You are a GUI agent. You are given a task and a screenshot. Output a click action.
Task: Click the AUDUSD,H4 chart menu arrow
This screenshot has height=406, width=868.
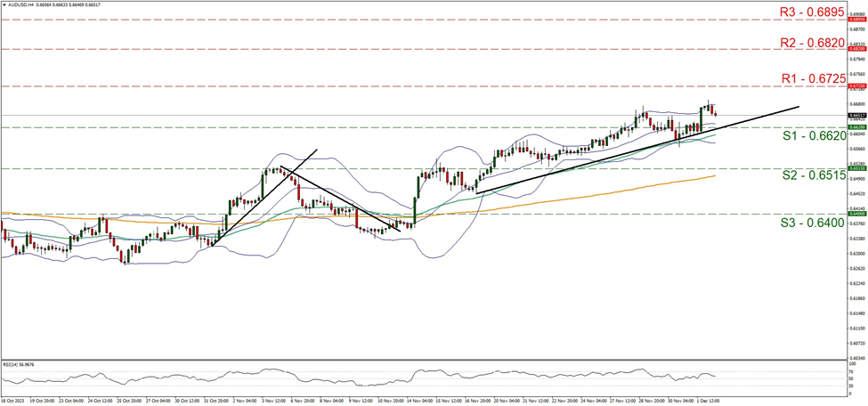click(4, 4)
